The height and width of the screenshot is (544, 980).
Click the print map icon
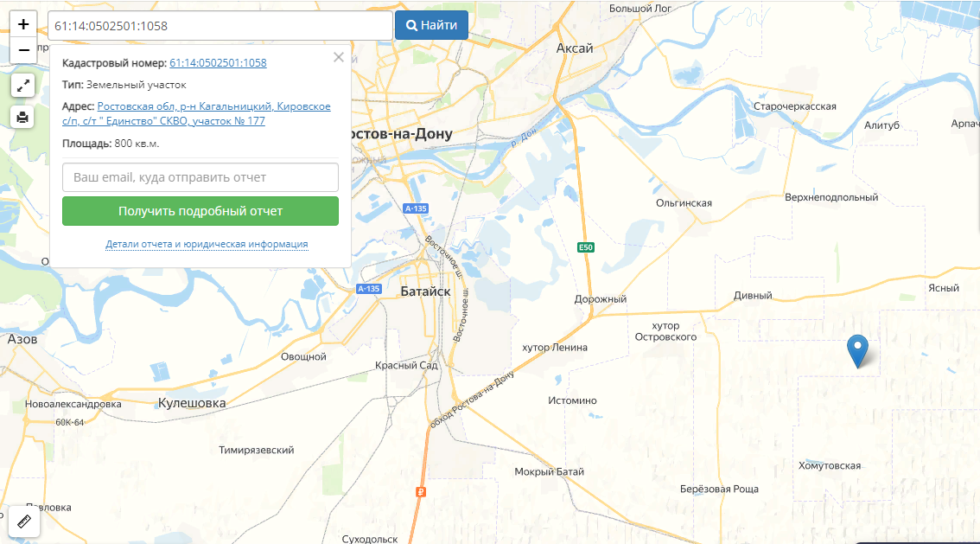pos(22,117)
